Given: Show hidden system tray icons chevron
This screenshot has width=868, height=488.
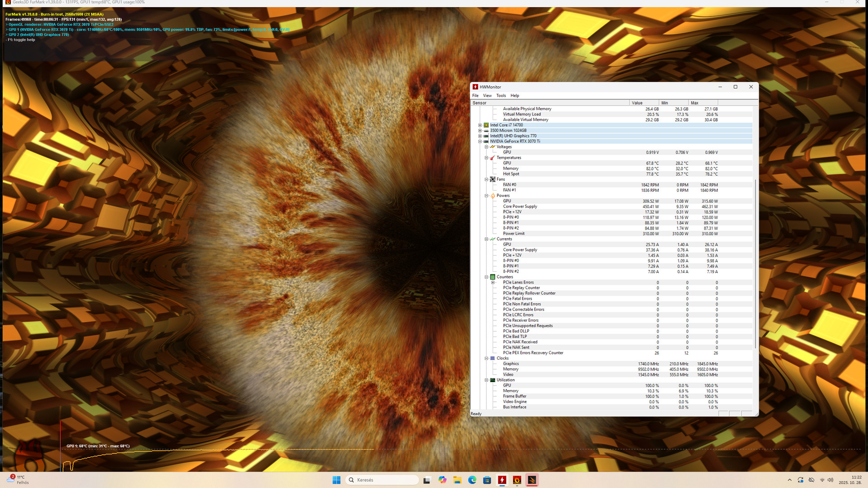Looking at the screenshot, I should tap(789, 480).
